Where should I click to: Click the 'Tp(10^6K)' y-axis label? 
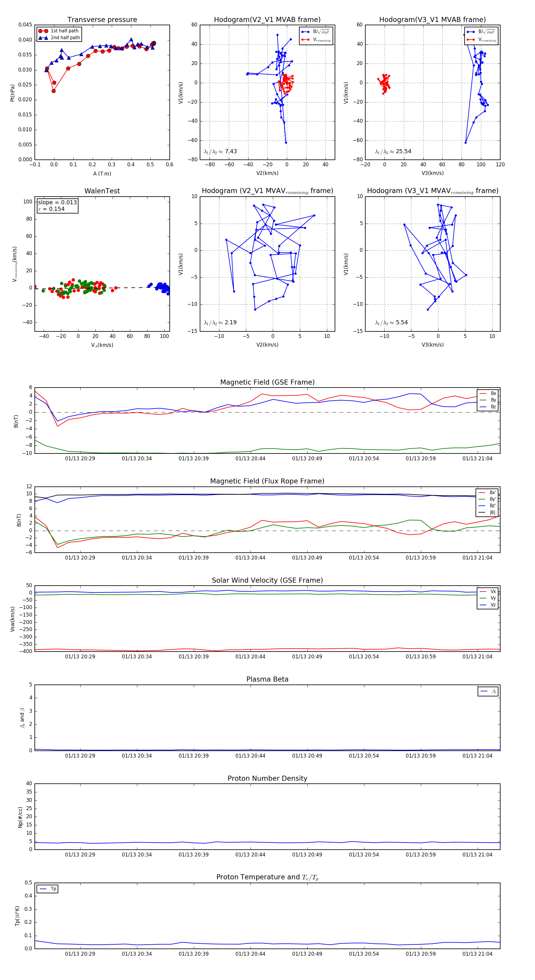pos(18,916)
